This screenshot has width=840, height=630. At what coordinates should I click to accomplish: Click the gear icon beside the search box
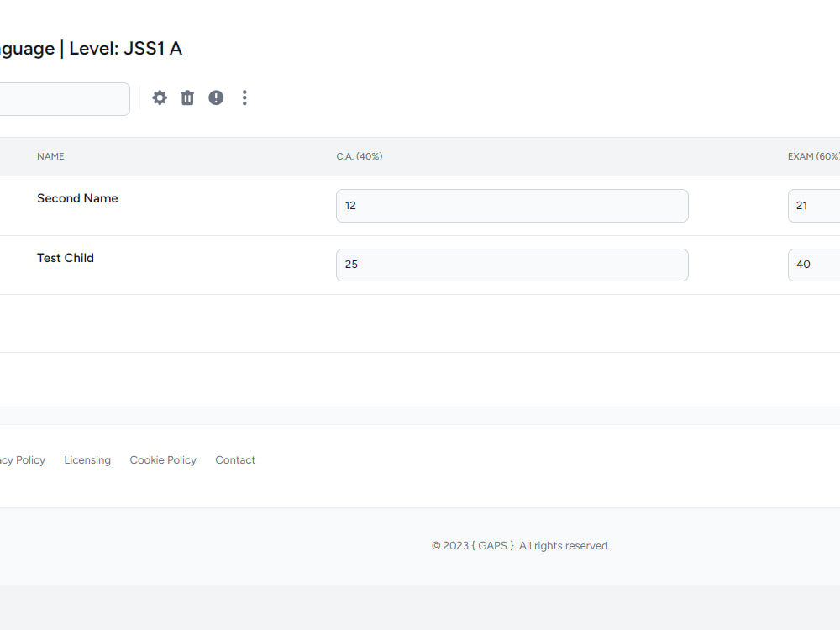coord(160,97)
